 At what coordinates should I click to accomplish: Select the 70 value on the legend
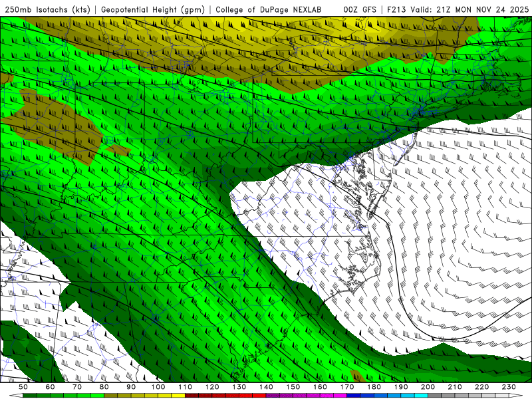click(x=77, y=387)
